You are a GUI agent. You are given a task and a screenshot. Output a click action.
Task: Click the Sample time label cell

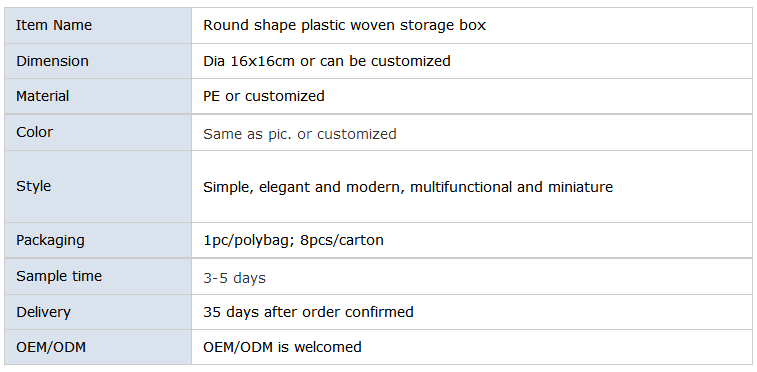98,276
